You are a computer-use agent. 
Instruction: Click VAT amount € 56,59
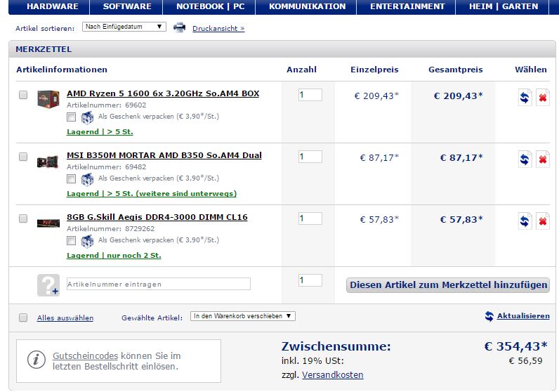pos(525,361)
